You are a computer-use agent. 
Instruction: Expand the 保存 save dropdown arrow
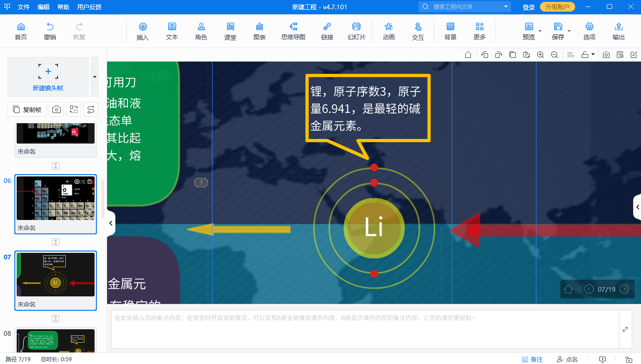coord(569,31)
